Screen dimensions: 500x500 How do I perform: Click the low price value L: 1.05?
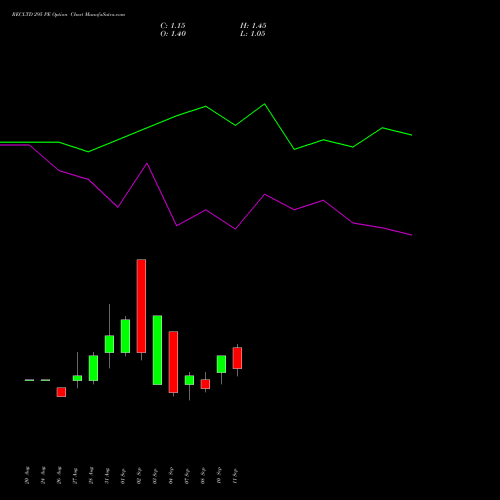(253, 34)
